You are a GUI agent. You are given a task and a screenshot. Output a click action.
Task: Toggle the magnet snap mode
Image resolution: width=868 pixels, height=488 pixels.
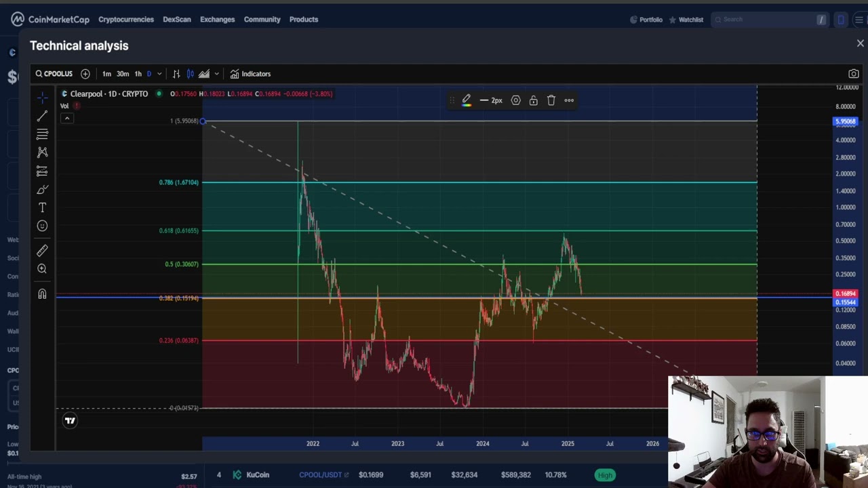pyautogui.click(x=42, y=293)
